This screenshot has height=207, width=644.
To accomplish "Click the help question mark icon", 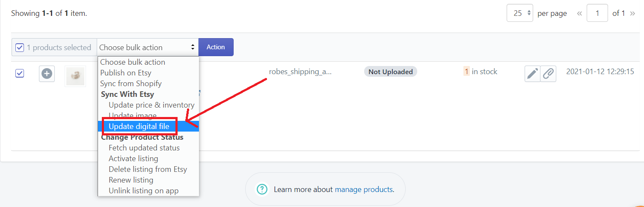I will point(261,189).
